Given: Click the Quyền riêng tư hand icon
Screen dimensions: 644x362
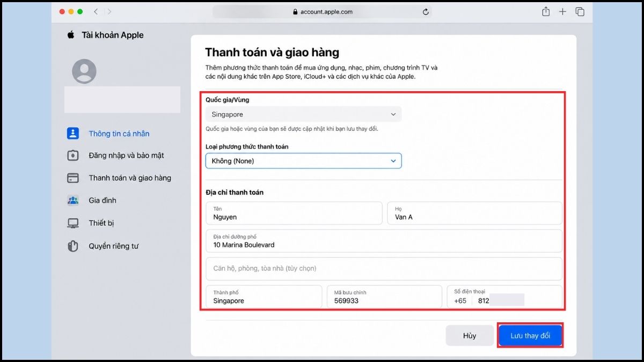Looking at the screenshot, I should point(73,246).
